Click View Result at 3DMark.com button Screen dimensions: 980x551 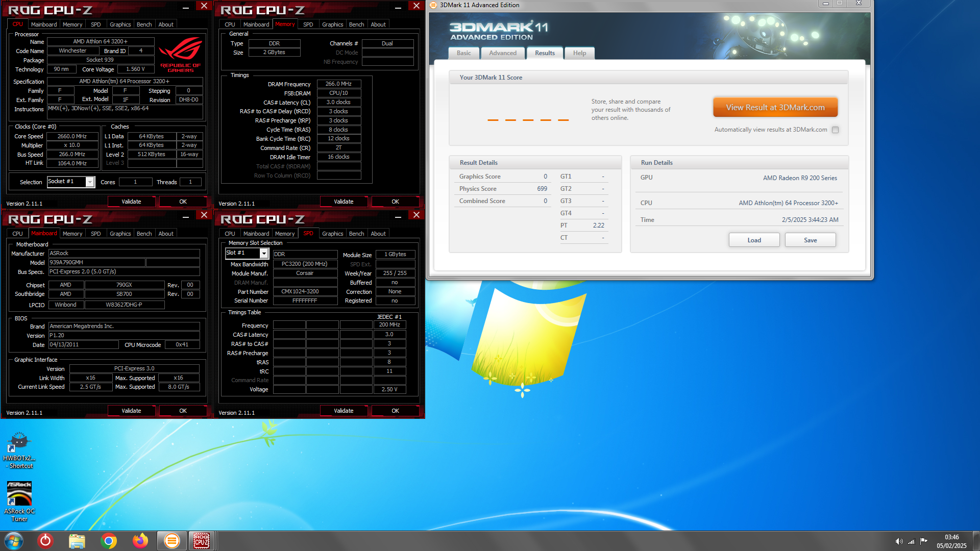tap(775, 107)
